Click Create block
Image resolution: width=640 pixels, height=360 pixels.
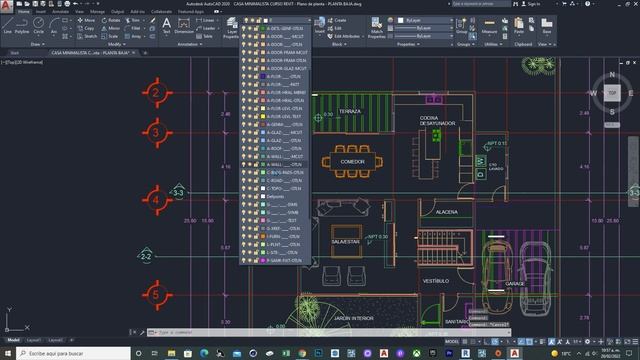click(337, 20)
